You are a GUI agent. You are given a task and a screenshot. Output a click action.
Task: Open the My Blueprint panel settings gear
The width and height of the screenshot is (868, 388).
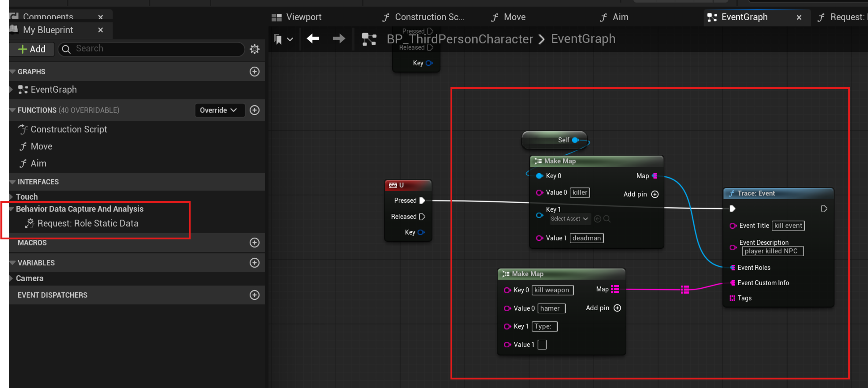[x=254, y=49]
